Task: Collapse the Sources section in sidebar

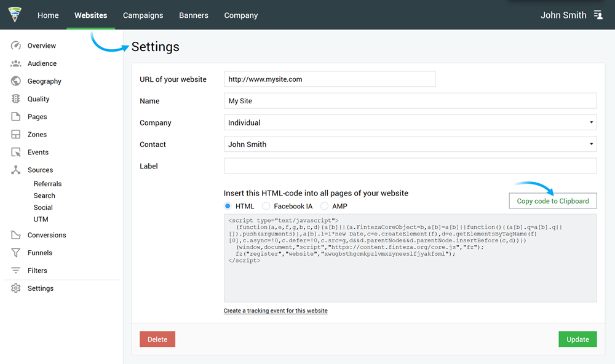Action: (x=40, y=170)
